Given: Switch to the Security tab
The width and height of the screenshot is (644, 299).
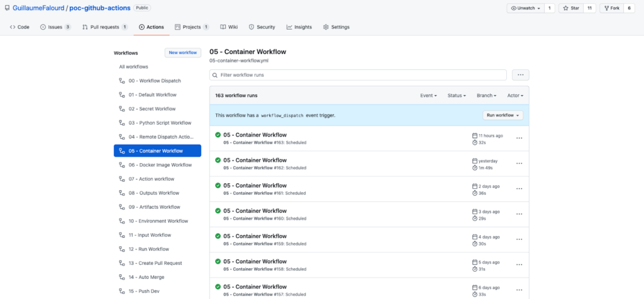Looking at the screenshot, I should [x=262, y=27].
